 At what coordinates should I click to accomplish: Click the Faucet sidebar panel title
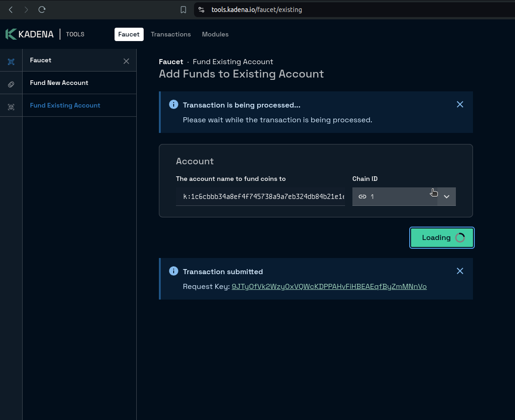point(40,60)
